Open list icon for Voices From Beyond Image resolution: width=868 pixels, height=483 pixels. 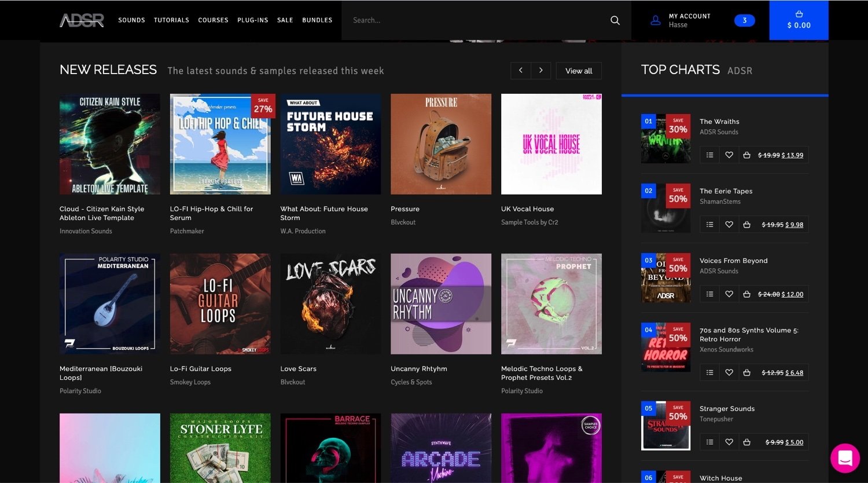(x=709, y=294)
